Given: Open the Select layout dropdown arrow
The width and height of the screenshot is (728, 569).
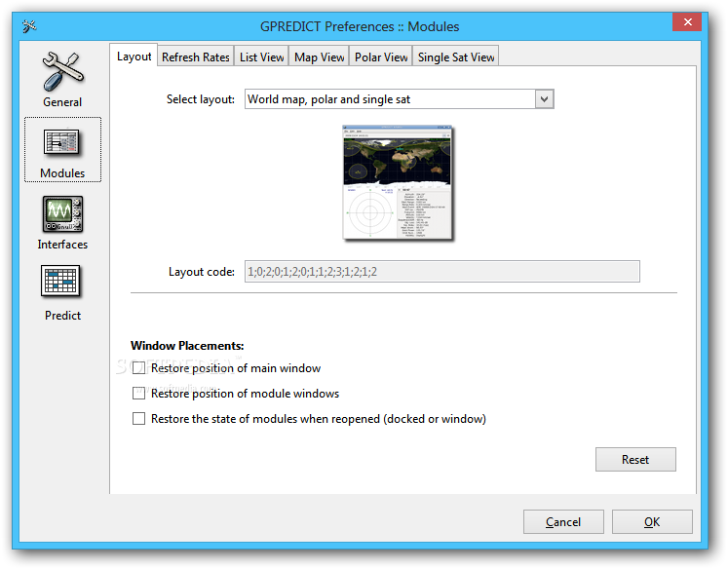Looking at the screenshot, I should click(544, 99).
